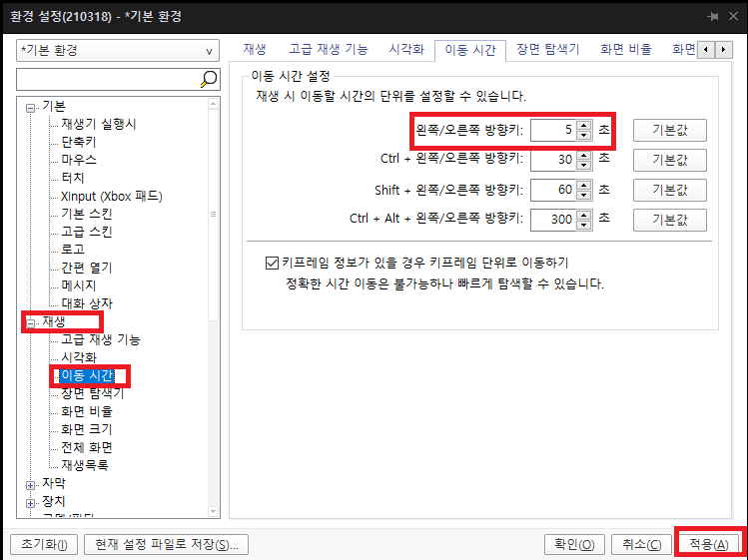Select 로고 in the tree
This screenshot has width=748, height=560.
click(73, 250)
